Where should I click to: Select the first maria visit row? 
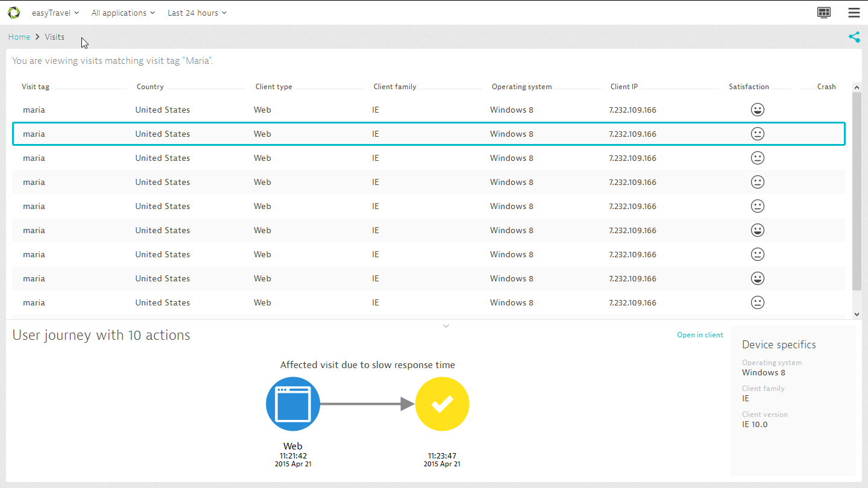[x=429, y=110]
